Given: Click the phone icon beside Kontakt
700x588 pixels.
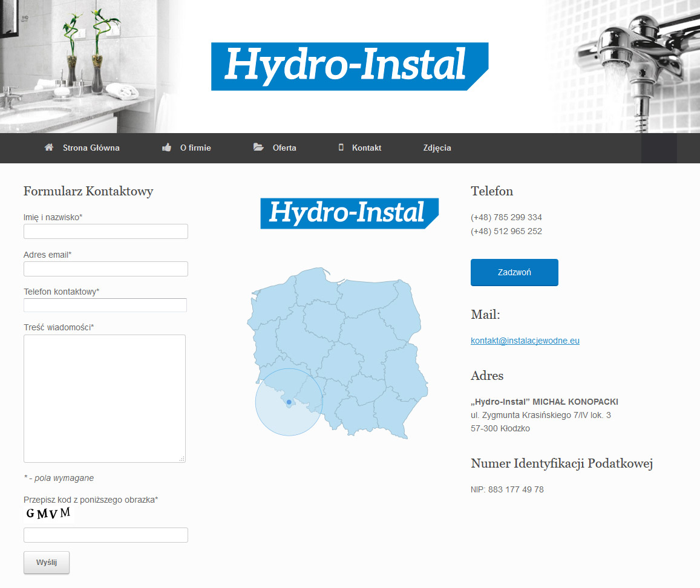Looking at the screenshot, I should 341,148.
